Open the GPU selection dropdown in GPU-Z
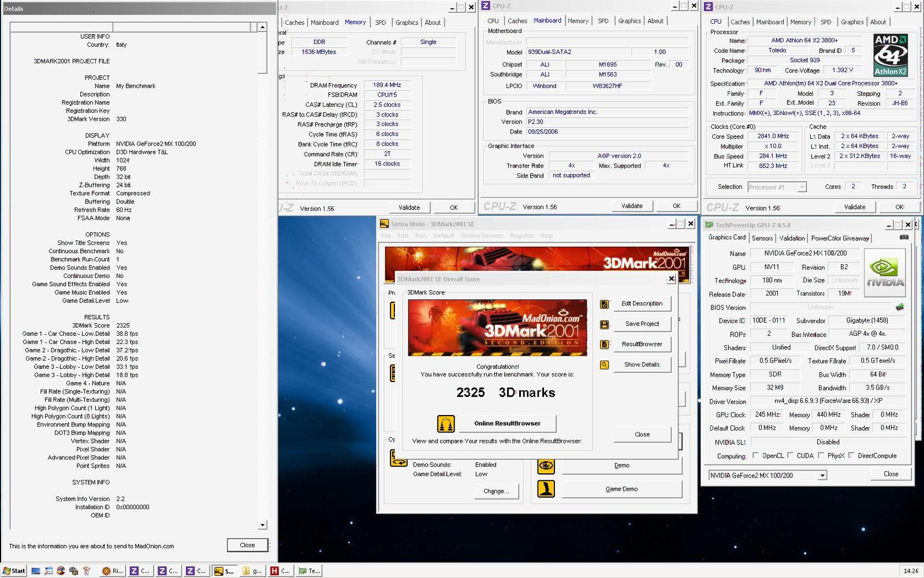Screen dimensions: 924x578 [822, 476]
